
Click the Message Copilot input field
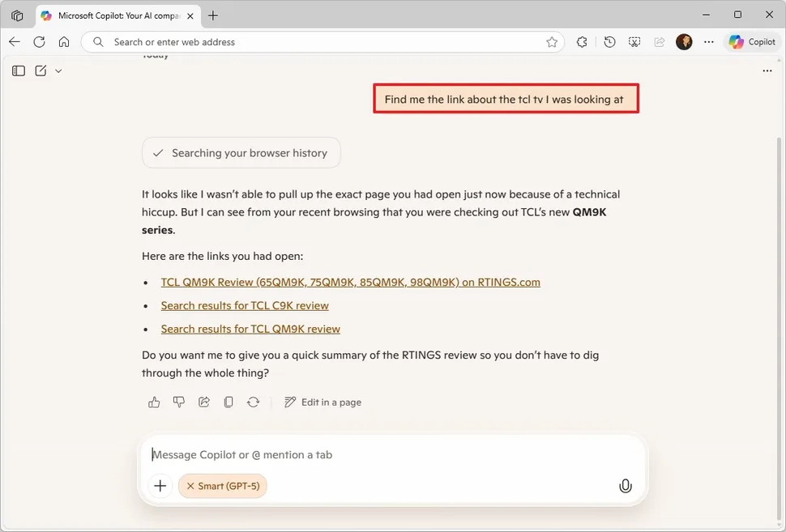pos(324,454)
